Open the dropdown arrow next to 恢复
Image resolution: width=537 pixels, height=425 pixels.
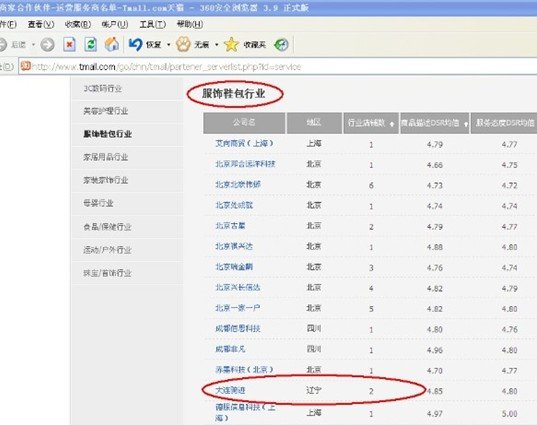point(168,45)
